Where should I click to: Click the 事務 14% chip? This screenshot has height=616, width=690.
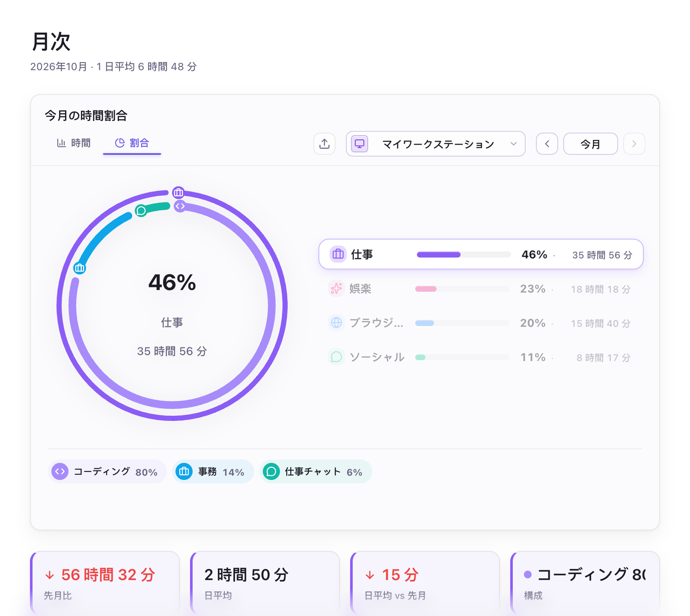(213, 471)
